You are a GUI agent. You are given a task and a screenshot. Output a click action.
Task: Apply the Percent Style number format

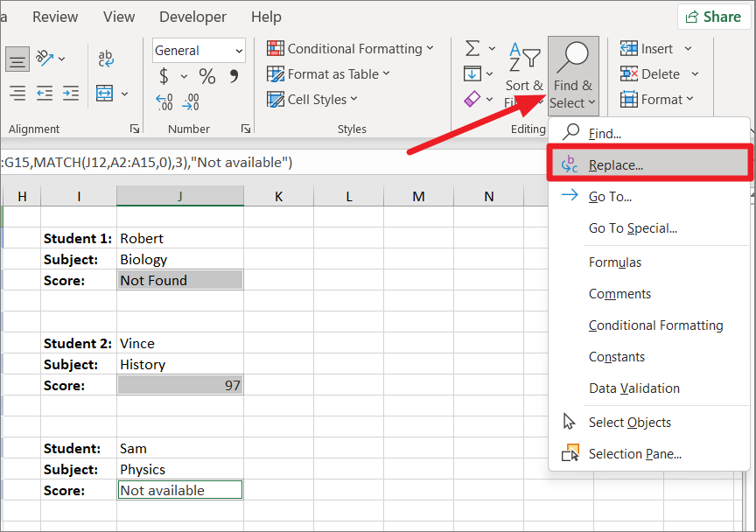[207, 77]
